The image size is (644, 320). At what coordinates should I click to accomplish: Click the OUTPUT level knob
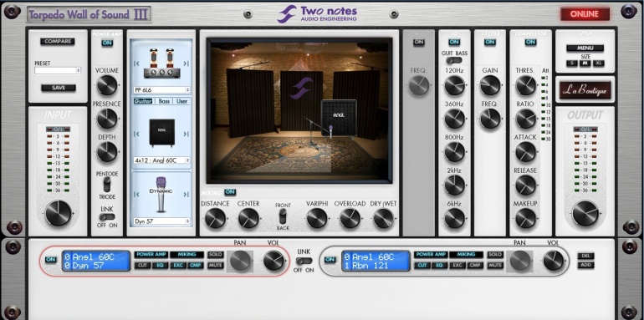tap(585, 214)
